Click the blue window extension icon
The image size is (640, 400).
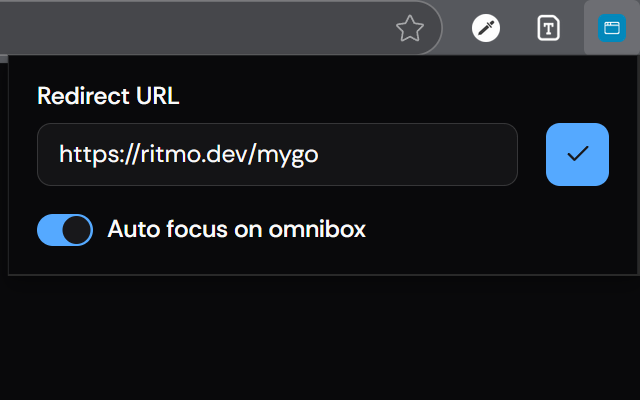tap(610, 28)
